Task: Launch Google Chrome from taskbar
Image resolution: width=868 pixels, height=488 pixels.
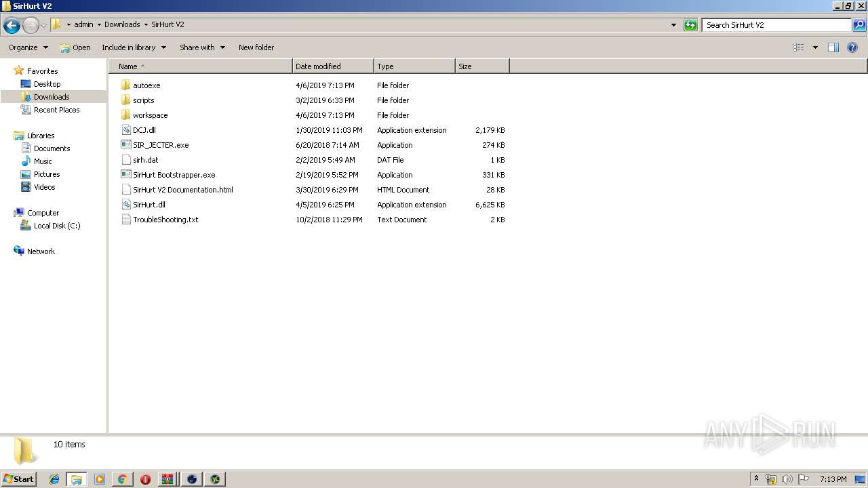Action: (122, 479)
